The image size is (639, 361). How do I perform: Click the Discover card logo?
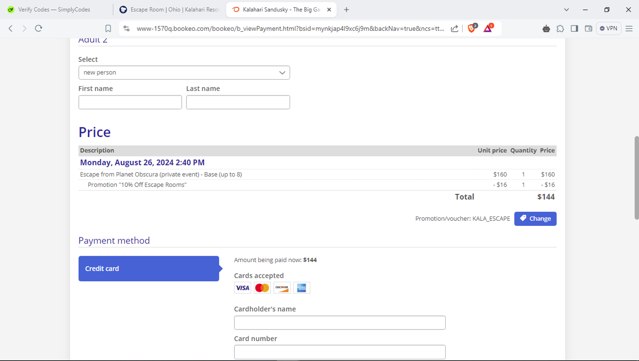click(282, 288)
